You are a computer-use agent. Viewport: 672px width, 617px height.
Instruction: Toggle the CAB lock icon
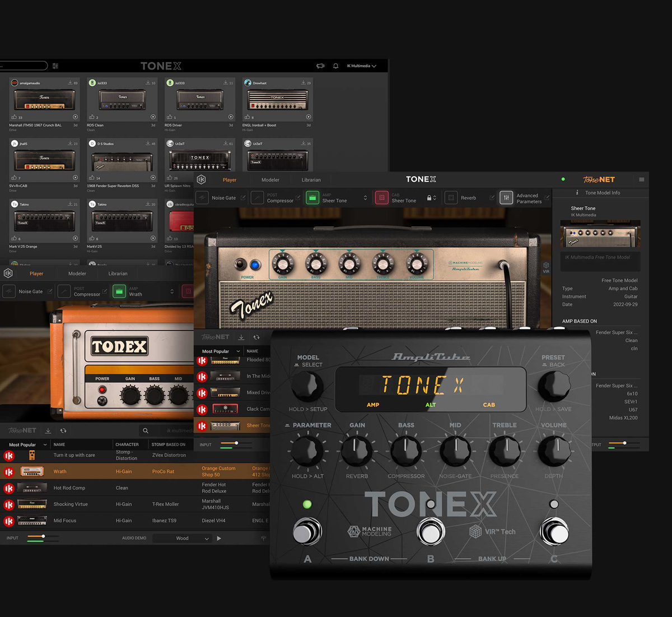(429, 198)
